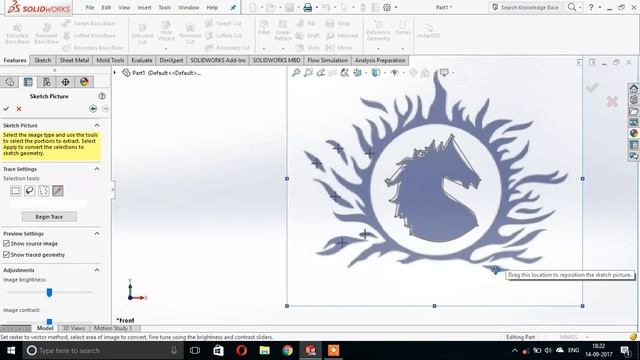Collapse the Preview Settings section
Image resolution: width=640 pixels, height=360 pixels.
[x=97, y=234]
